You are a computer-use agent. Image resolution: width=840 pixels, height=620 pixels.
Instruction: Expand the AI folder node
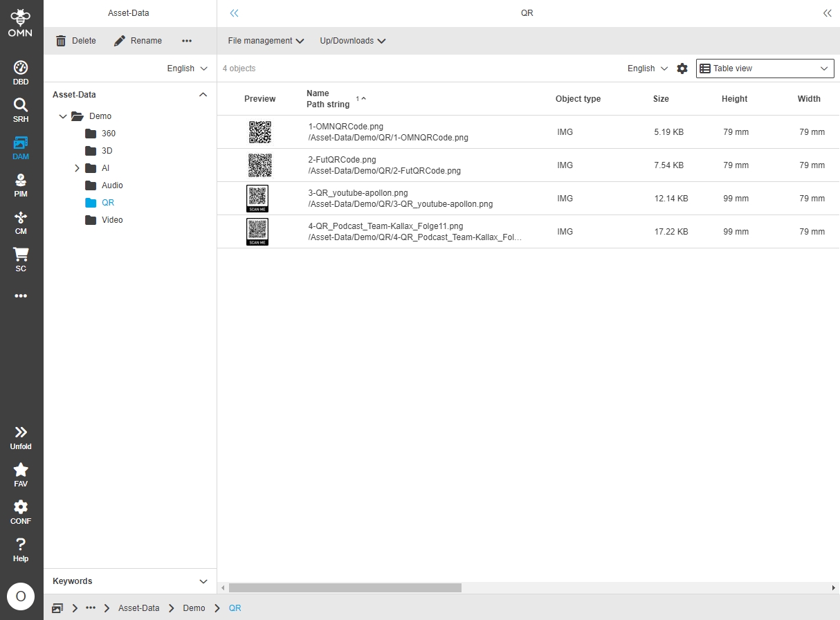(x=77, y=168)
